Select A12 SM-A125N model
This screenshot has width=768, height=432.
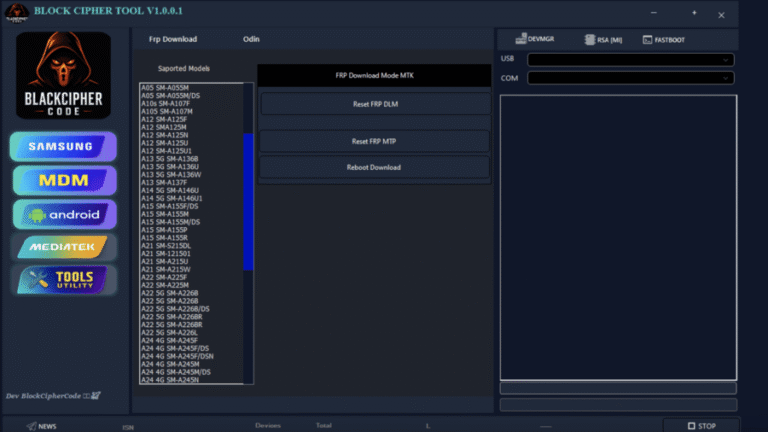(x=165, y=135)
